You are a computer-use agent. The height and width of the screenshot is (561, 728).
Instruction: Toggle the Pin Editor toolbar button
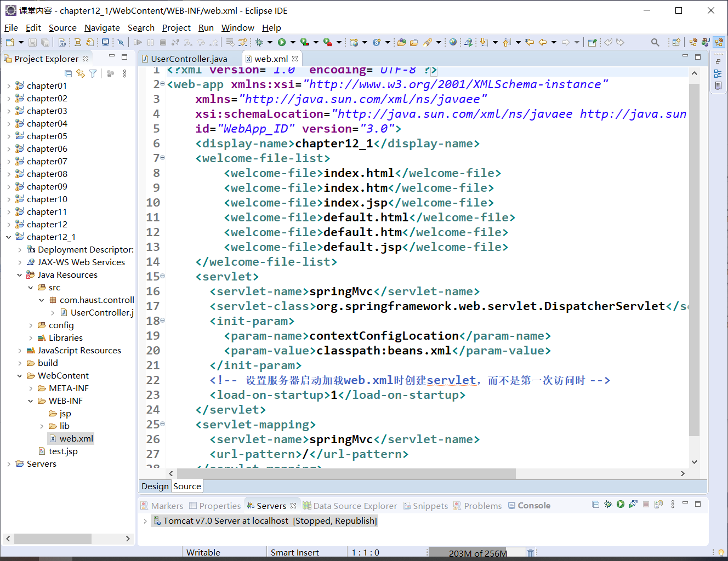click(x=592, y=42)
